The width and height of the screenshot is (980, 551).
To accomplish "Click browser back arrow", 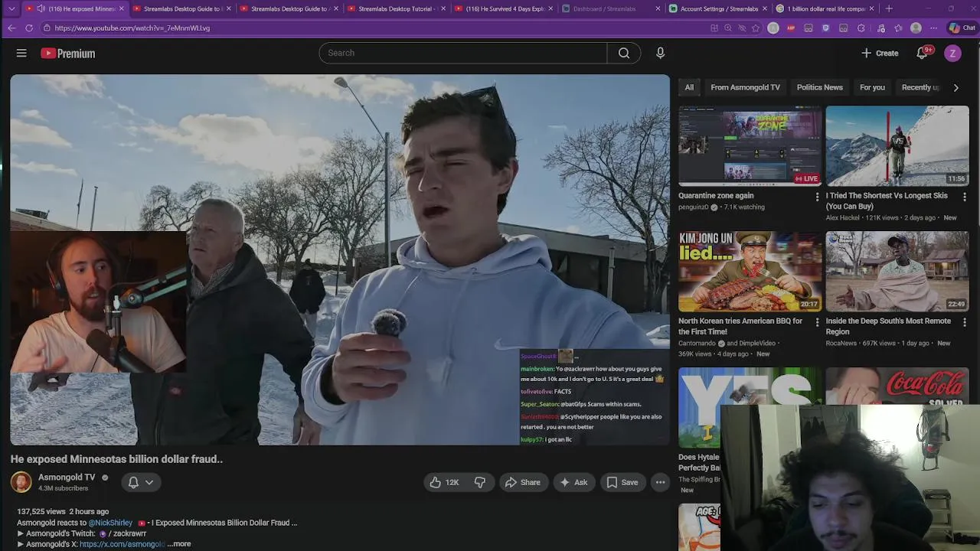I will click(11, 28).
